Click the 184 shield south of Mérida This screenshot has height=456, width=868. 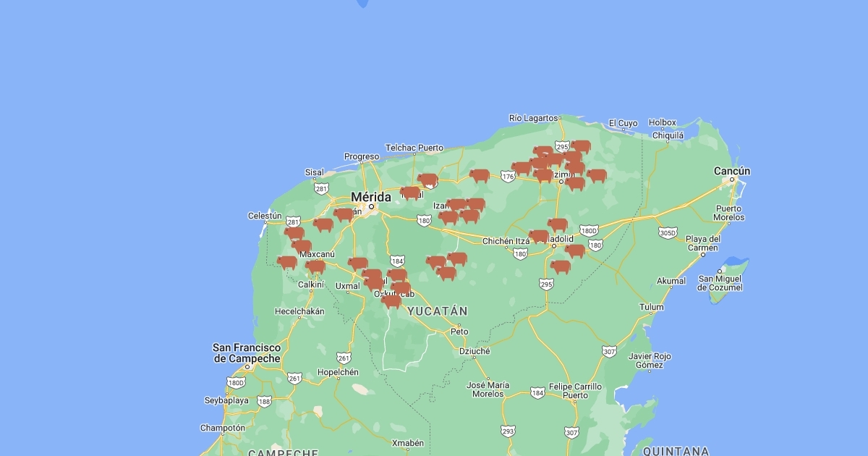click(x=397, y=261)
